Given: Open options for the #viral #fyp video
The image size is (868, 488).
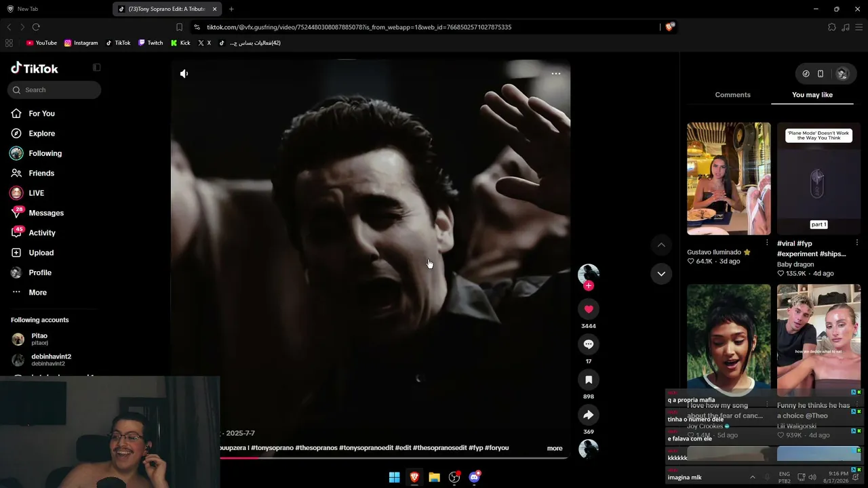Looking at the screenshot, I should coord(857,243).
